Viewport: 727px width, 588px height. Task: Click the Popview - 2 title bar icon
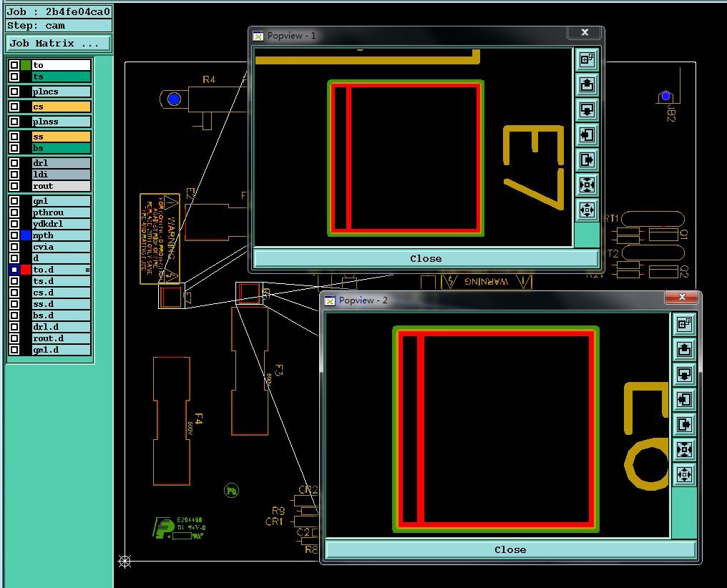330,300
